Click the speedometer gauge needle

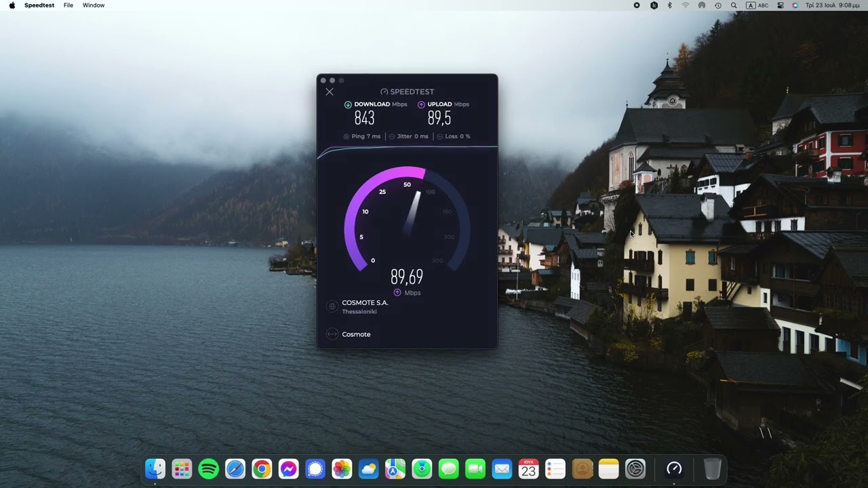[x=413, y=212]
